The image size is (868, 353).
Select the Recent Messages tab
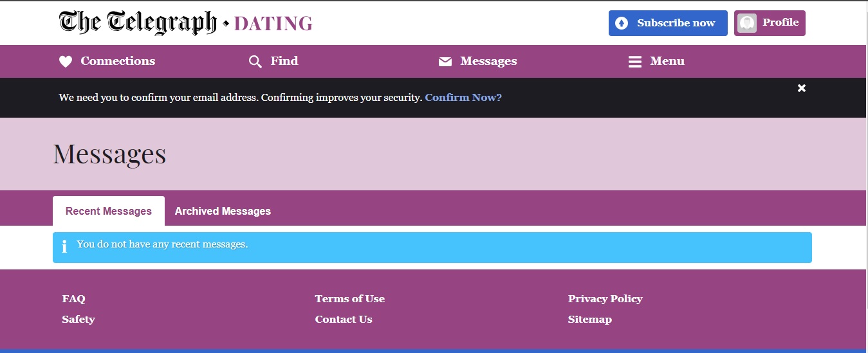(109, 211)
